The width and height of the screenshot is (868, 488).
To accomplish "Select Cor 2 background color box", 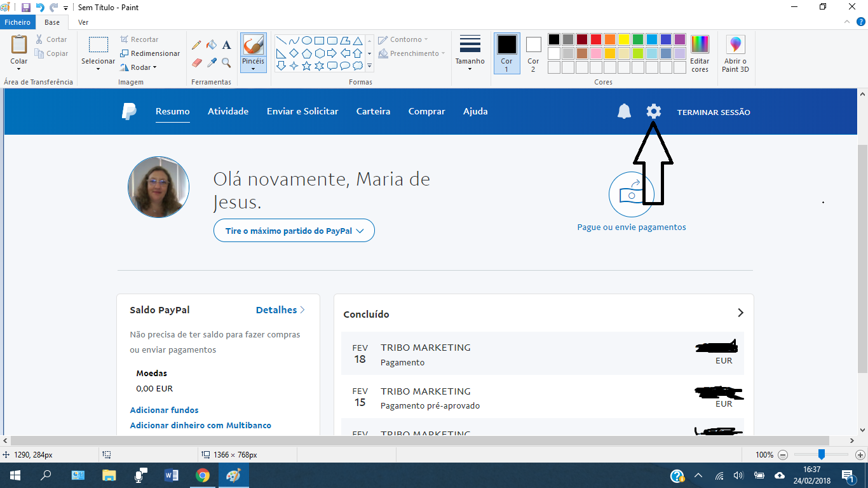I will (x=533, y=53).
